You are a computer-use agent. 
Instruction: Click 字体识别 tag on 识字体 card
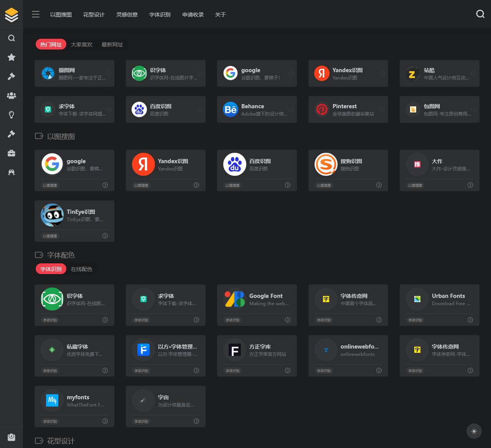50,320
